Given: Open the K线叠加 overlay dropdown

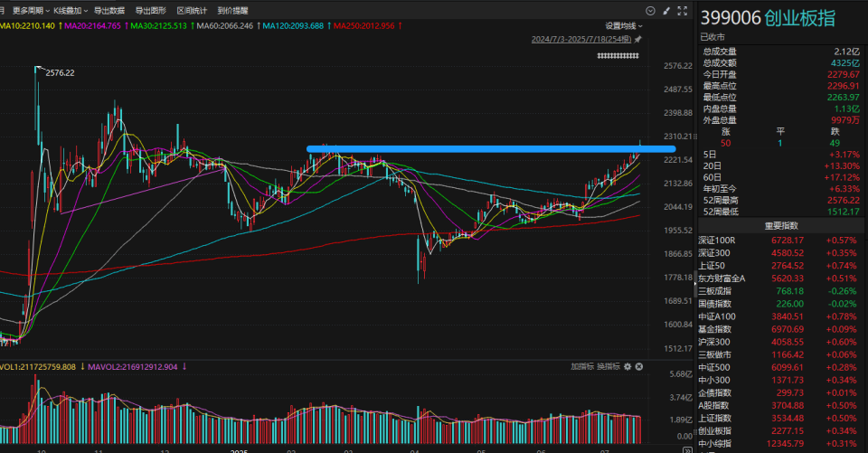Looking at the screenshot, I should click(x=71, y=11).
